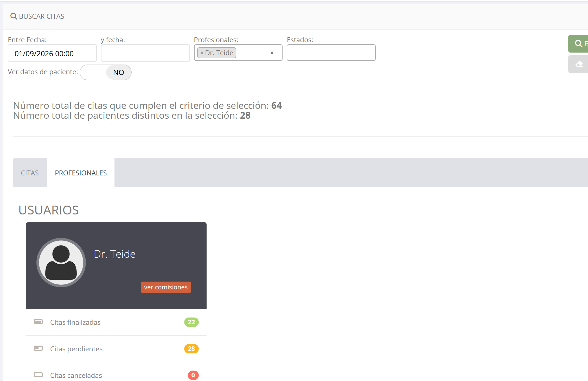Clear all selected Profesionales

coord(272,53)
